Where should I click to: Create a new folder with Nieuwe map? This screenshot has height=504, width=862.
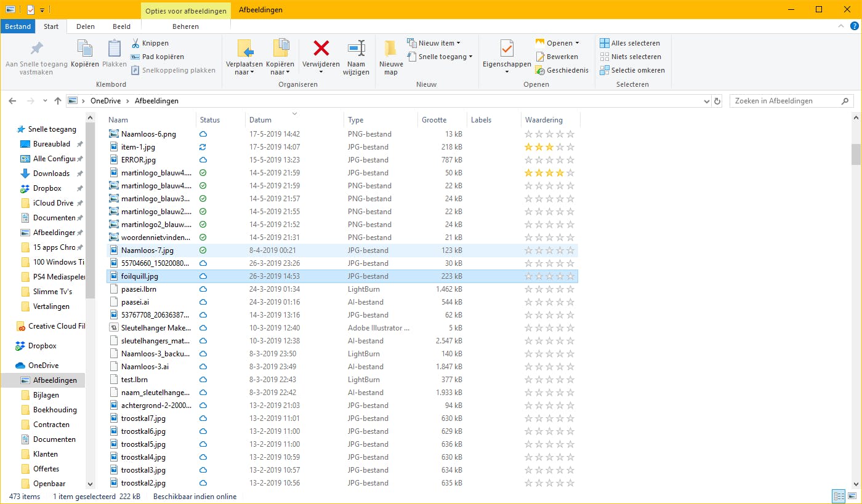click(391, 49)
